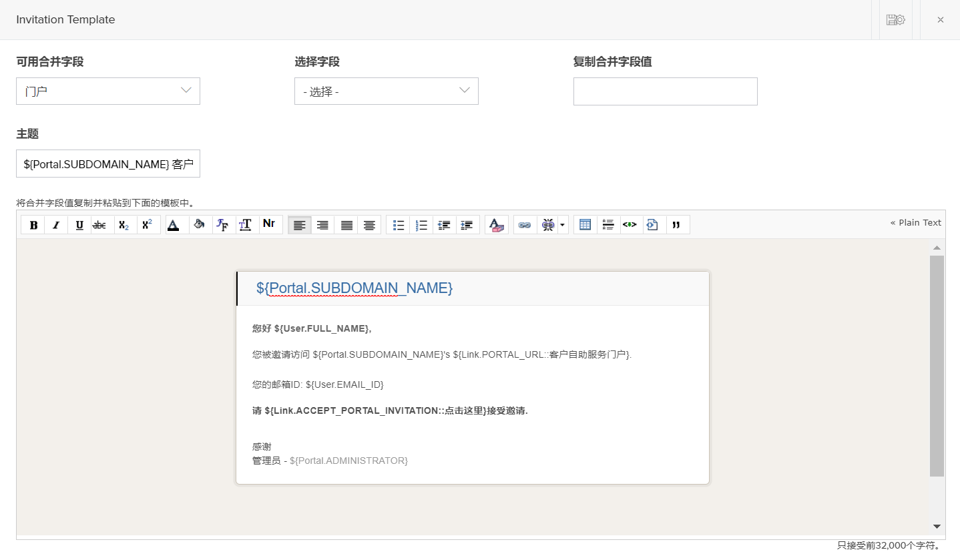Insert a bulleted list
The width and height of the screenshot is (960, 560).
point(399,225)
